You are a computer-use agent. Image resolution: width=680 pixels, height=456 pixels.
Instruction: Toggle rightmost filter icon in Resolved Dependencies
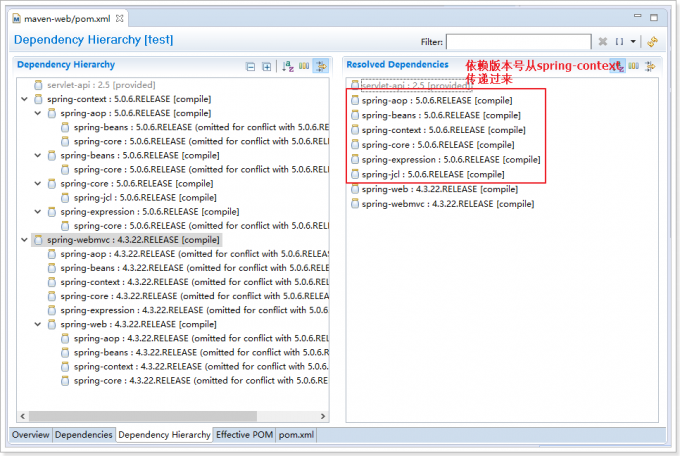coord(649,66)
